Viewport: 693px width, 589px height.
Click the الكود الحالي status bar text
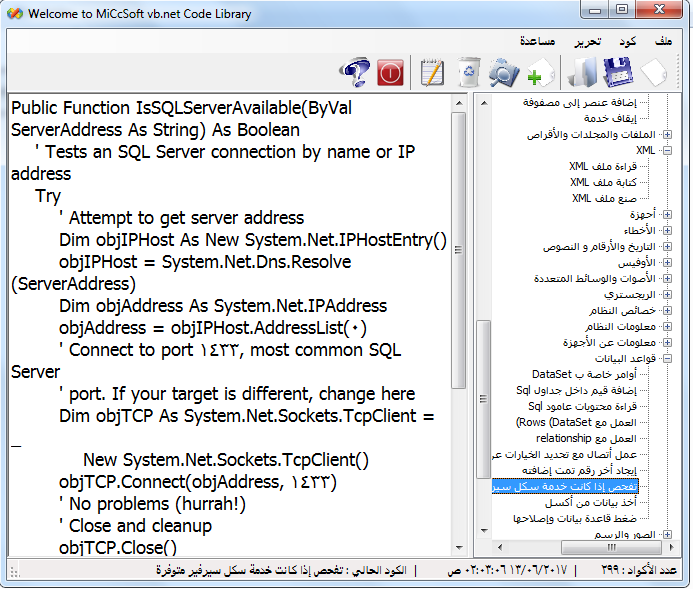point(281,570)
